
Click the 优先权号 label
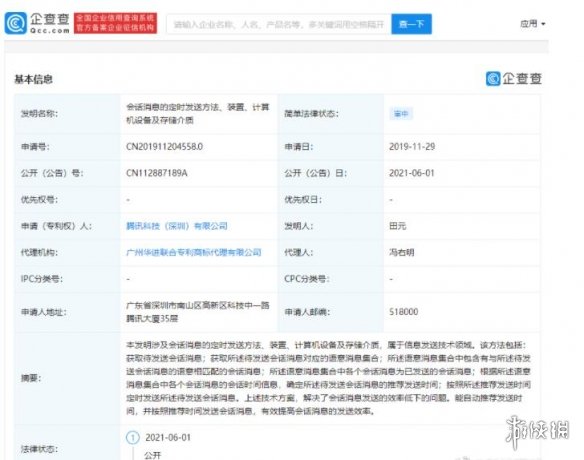(39, 199)
